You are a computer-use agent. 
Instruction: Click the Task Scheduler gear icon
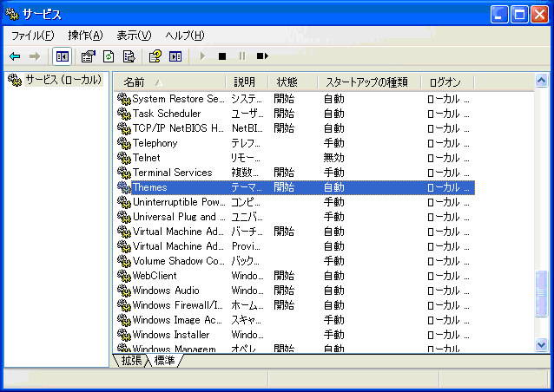tap(123, 114)
